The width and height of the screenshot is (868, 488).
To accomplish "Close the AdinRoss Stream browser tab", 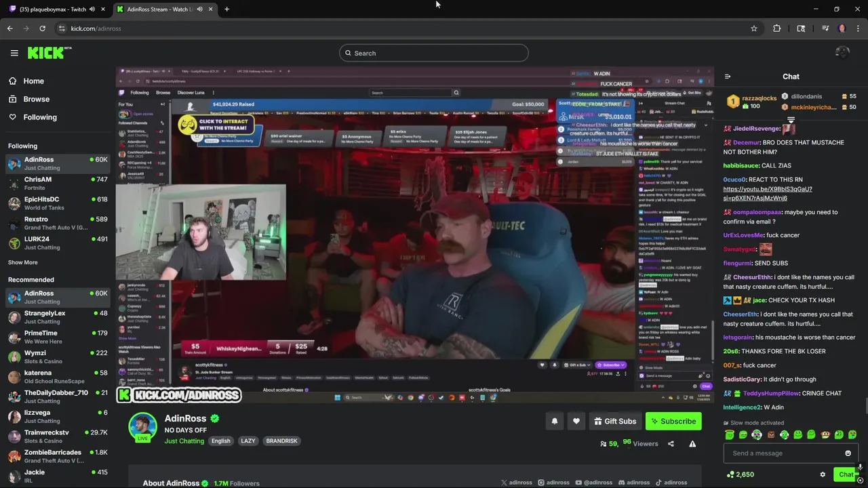I will tap(210, 9).
